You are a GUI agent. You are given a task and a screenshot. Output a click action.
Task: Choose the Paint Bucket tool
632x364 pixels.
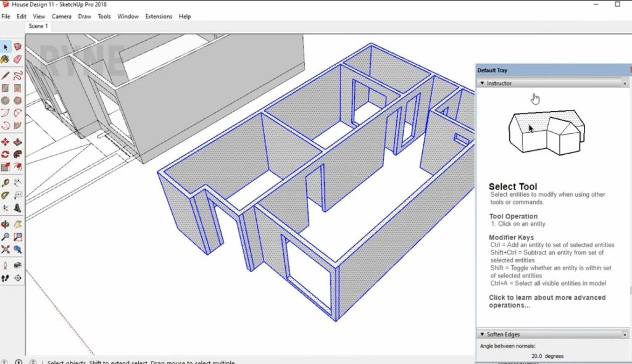[5, 59]
